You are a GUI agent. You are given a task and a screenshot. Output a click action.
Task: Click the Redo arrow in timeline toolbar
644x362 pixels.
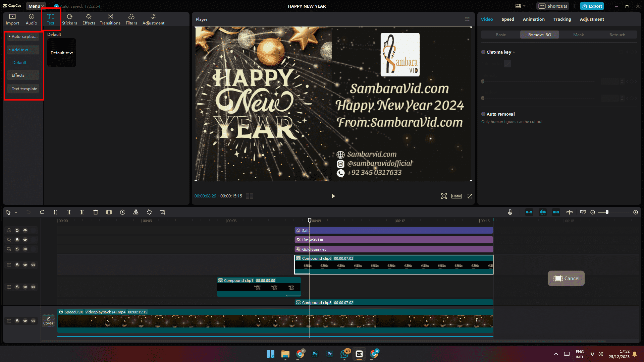point(42,212)
